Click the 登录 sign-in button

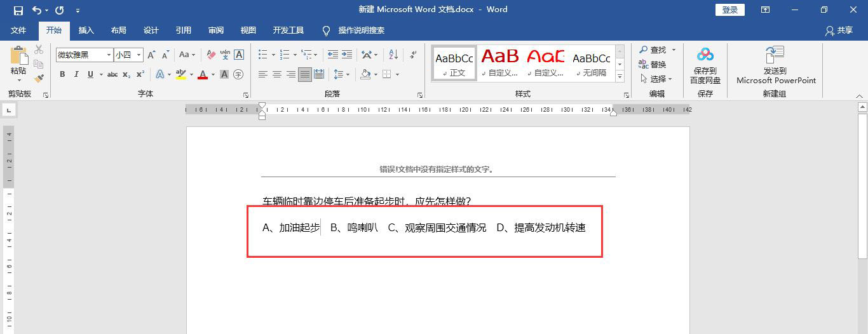pyautogui.click(x=729, y=10)
